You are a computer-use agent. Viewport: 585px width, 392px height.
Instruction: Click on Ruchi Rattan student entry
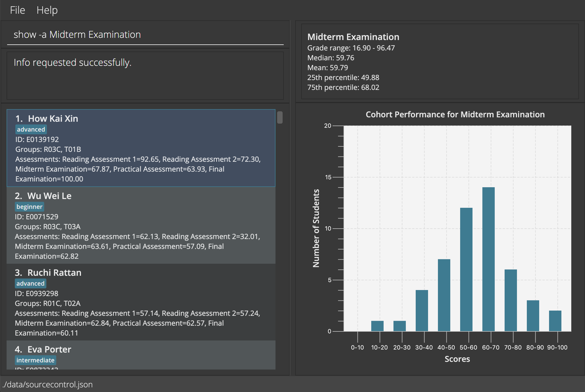coord(145,302)
